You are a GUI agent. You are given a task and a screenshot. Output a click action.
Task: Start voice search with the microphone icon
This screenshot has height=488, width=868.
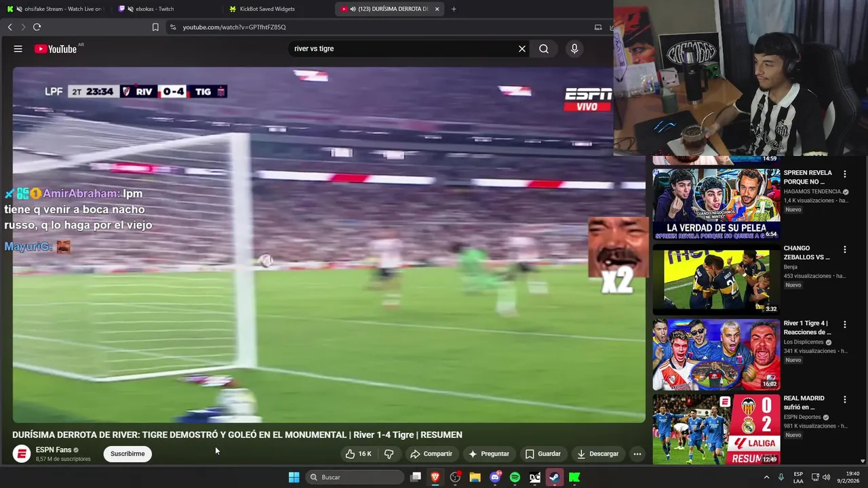tap(574, 49)
